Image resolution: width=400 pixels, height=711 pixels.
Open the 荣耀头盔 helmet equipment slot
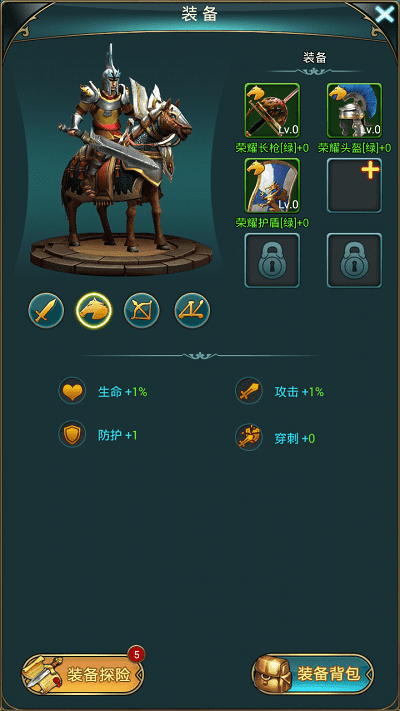(354, 110)
